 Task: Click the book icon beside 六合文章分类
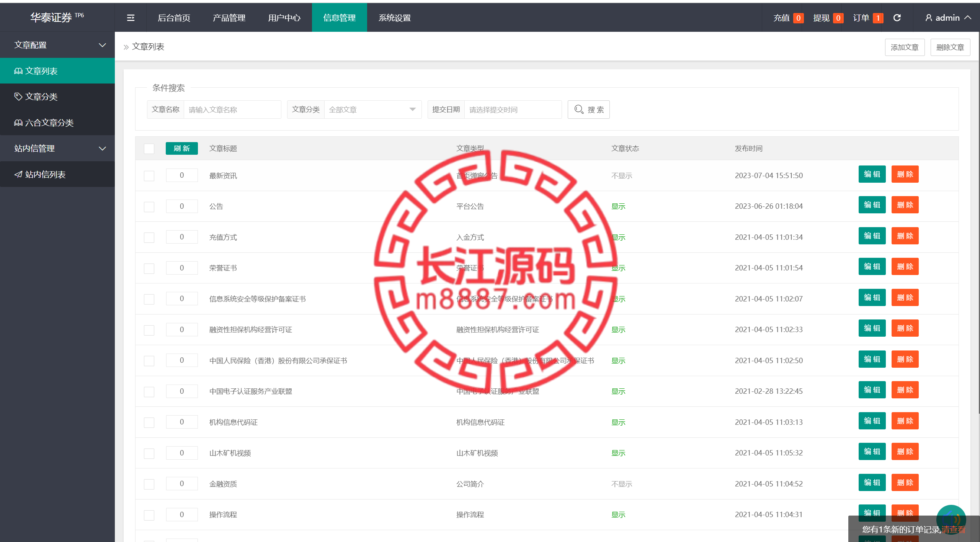(x=18, y=123)
